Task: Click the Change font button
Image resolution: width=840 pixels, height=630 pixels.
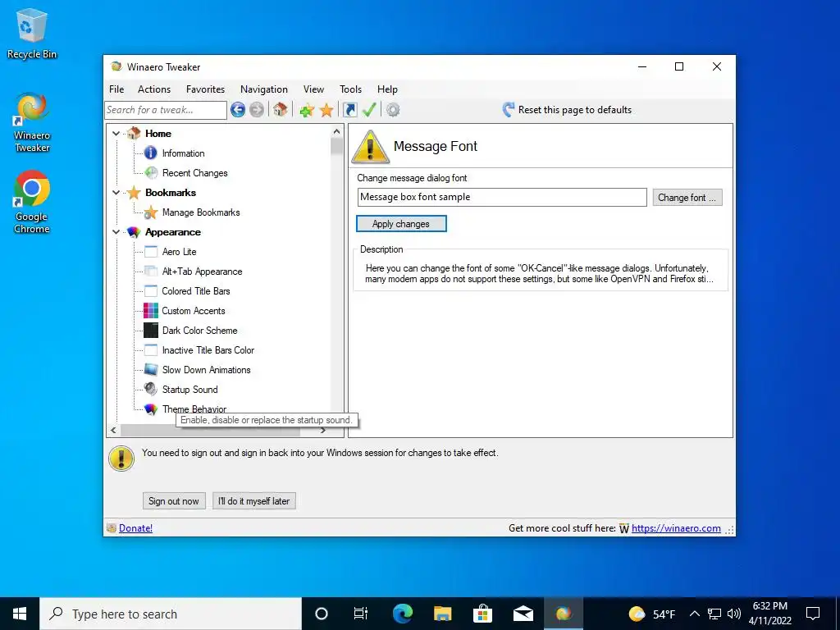Action: coord(687,197)
